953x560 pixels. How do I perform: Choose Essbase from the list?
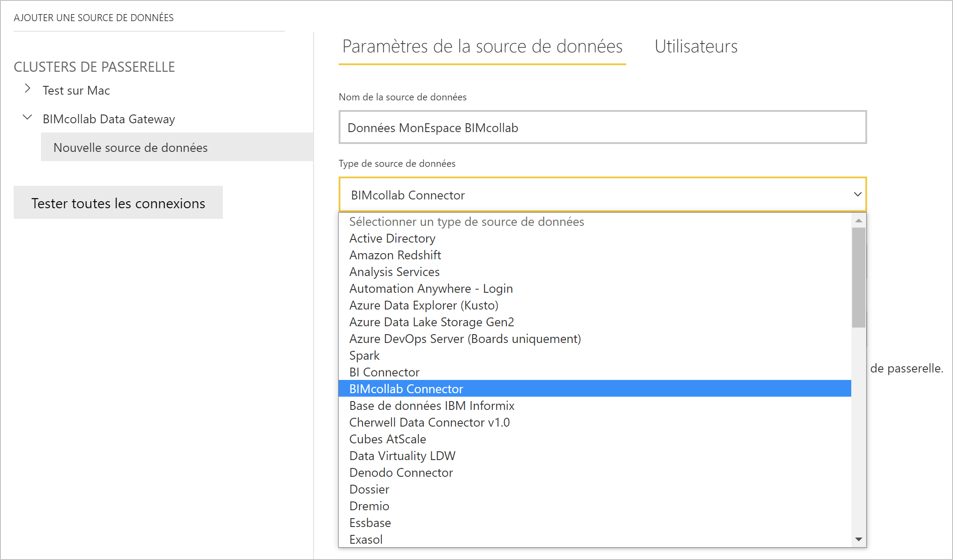(x=595, y=523)
